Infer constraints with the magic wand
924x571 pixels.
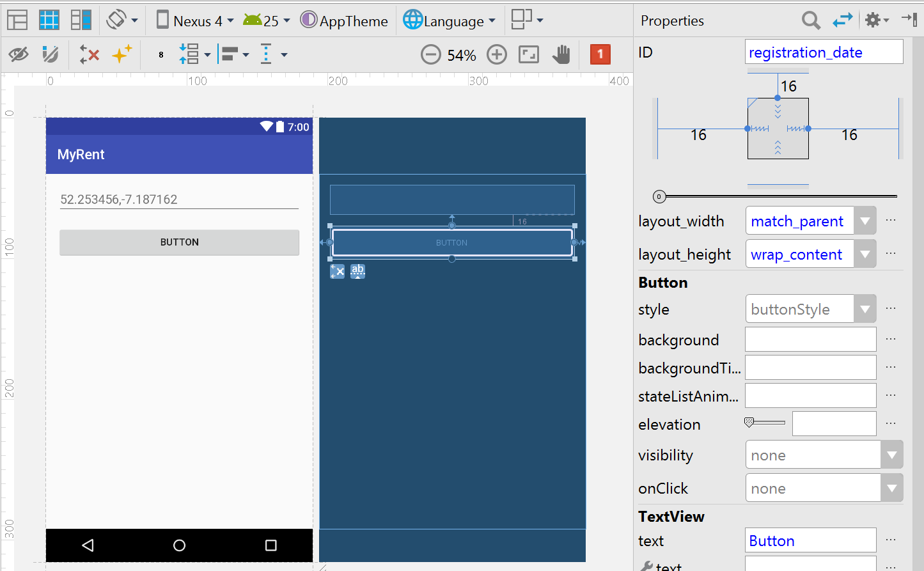121,54
